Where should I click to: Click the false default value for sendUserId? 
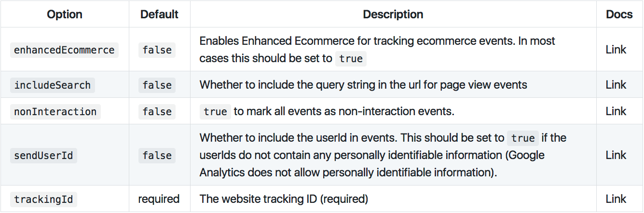click(157, 156)
